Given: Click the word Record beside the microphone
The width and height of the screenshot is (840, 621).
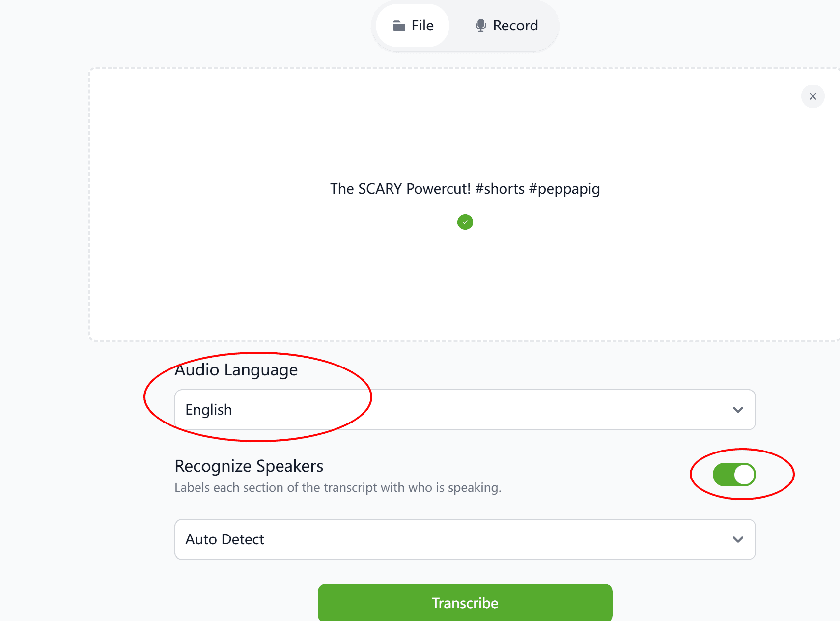Looking at the screenshot, I should [x=515, y=26].
